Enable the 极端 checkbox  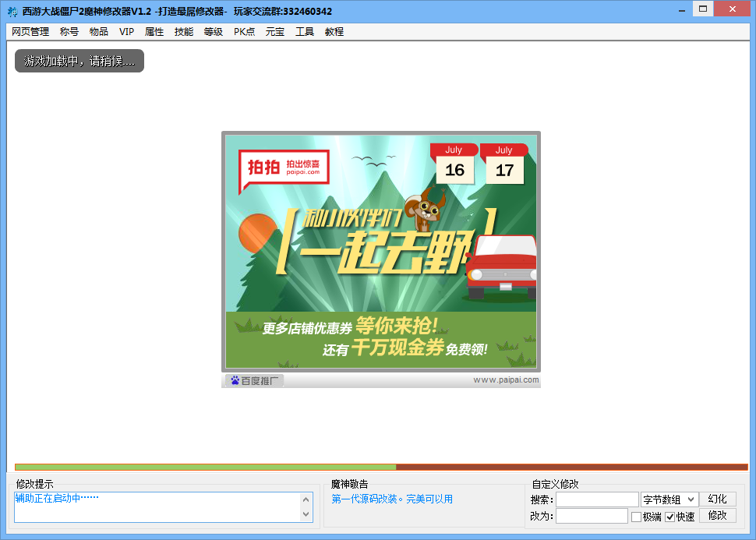[637, 517]
